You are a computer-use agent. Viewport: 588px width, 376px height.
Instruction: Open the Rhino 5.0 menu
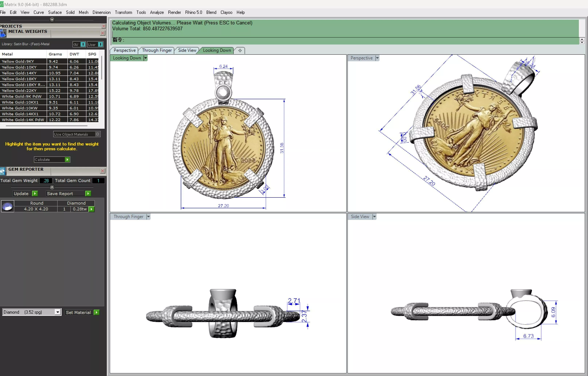tap(194, 12)
